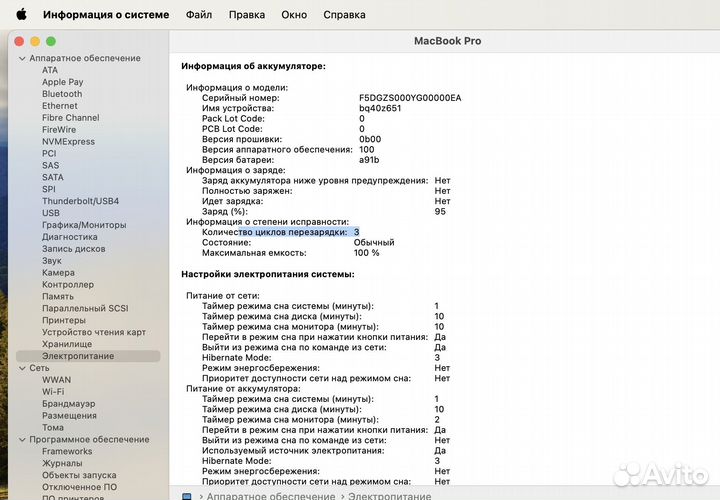Screen dimensions: 720x500
Task: Select Журналы in the sidebar
Action: point(62,464)
